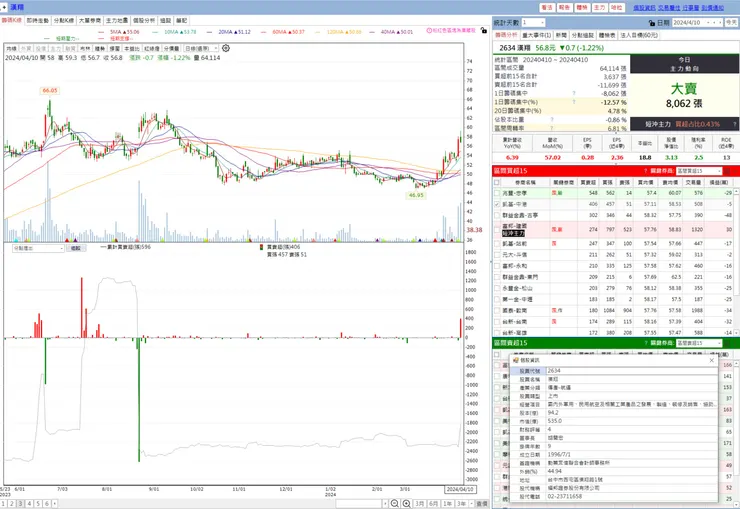Check the 元富-忠孝 broker row checkbox
Screen dimensions: 740x509
click(496, 193)
